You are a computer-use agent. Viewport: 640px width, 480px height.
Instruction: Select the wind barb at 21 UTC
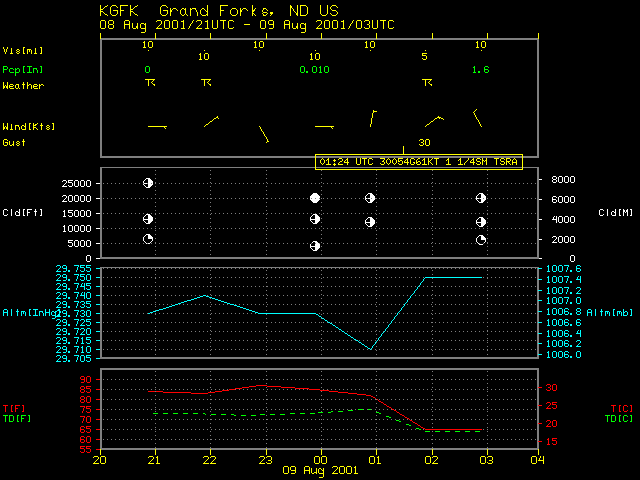(157, 127)
